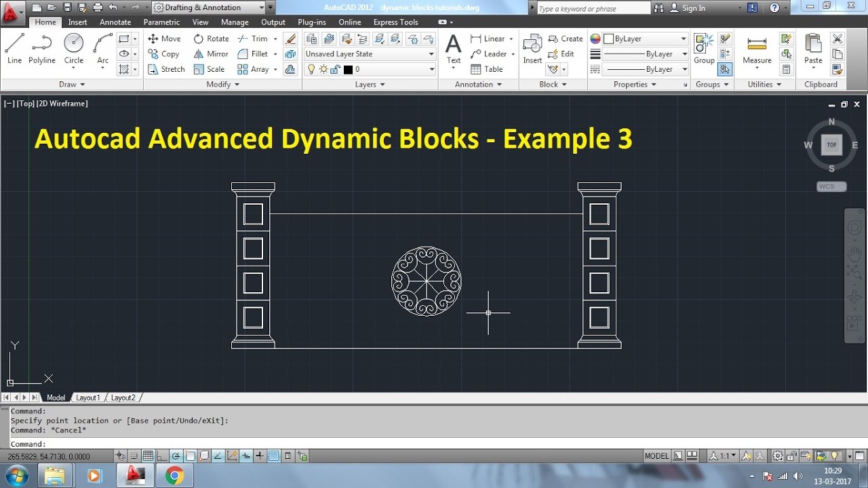Select the Polyline tool
This screenshot has width=868, height=488.
(41, 49)
